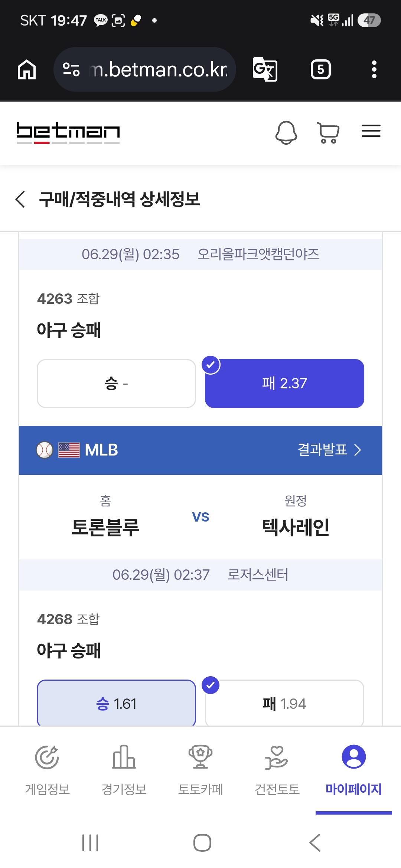
Task: Go back using the page header chevron
Action: coord(20,199)
